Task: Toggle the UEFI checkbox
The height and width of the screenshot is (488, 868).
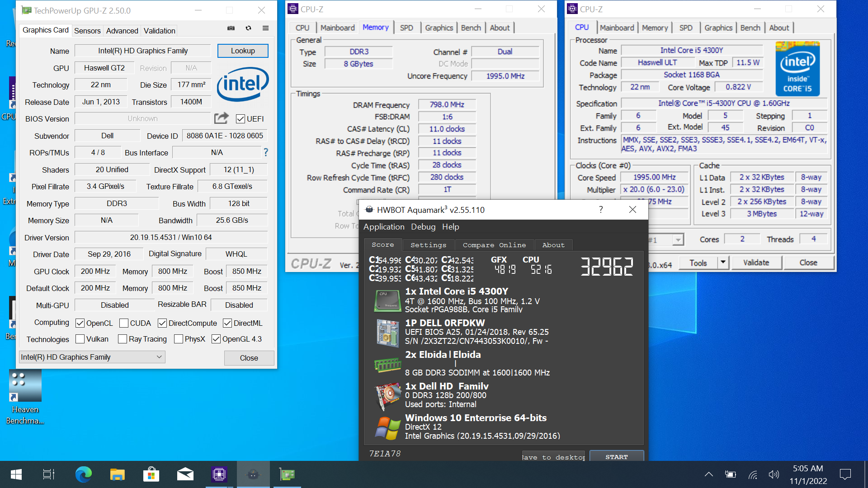Action: (x=241, y=119)
